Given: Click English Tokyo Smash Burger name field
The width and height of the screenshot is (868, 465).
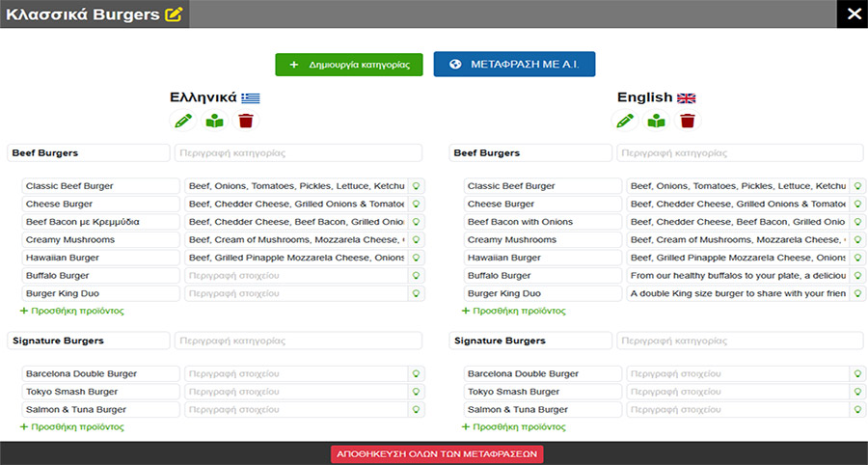Looking at the screenshot, I should pyautogui.click(x=542, y=392).
